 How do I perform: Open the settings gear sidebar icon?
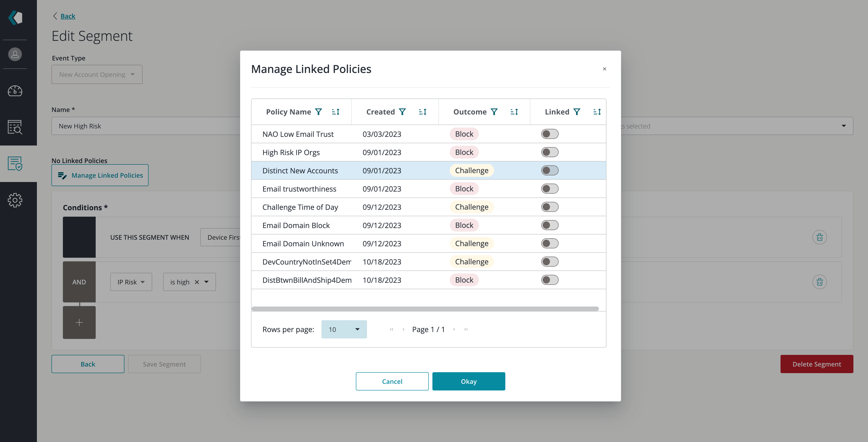point(15,200)
